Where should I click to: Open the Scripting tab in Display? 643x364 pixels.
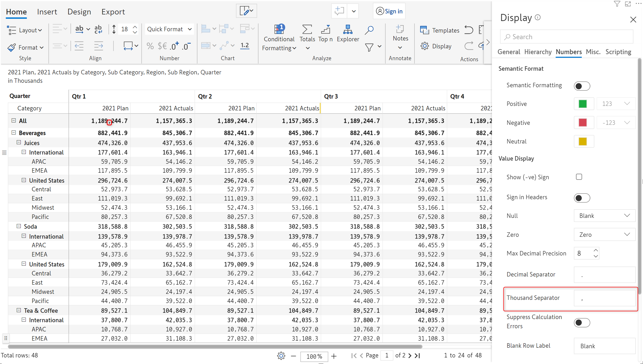(x=618, y=52)
